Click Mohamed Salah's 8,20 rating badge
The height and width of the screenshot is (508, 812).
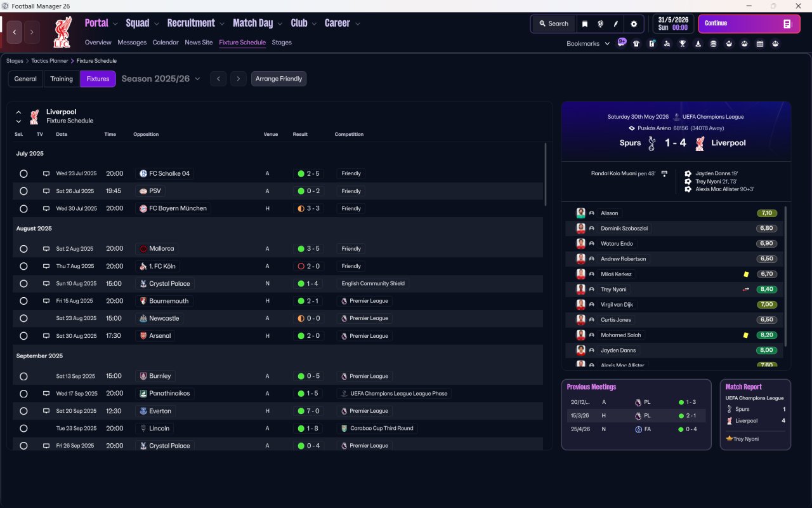click(x=767, y=335)
